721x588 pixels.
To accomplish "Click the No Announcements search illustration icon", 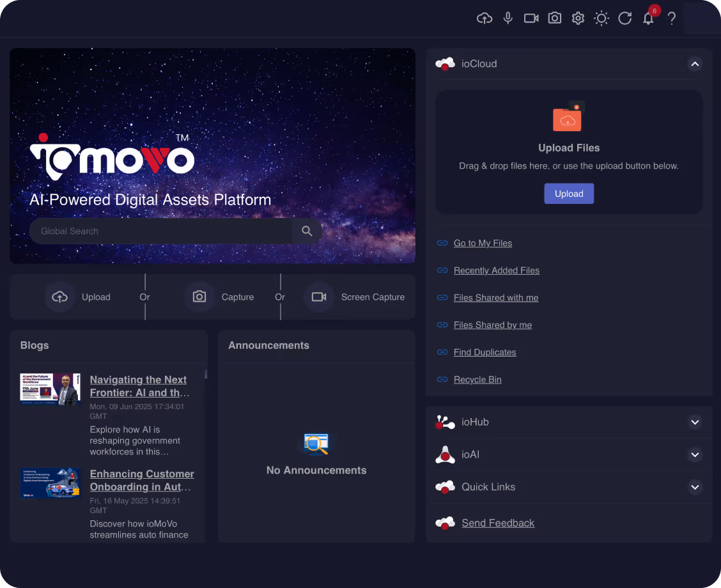I will click(316, 444).
